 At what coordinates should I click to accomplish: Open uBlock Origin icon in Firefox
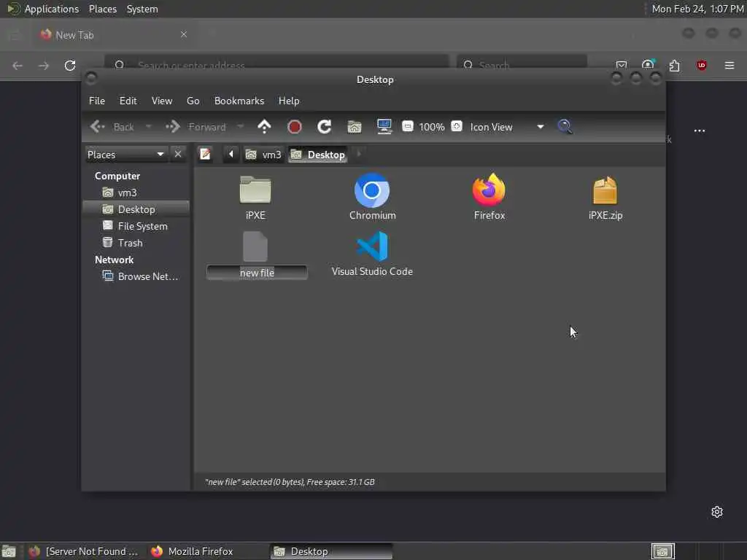click(702, 65)
